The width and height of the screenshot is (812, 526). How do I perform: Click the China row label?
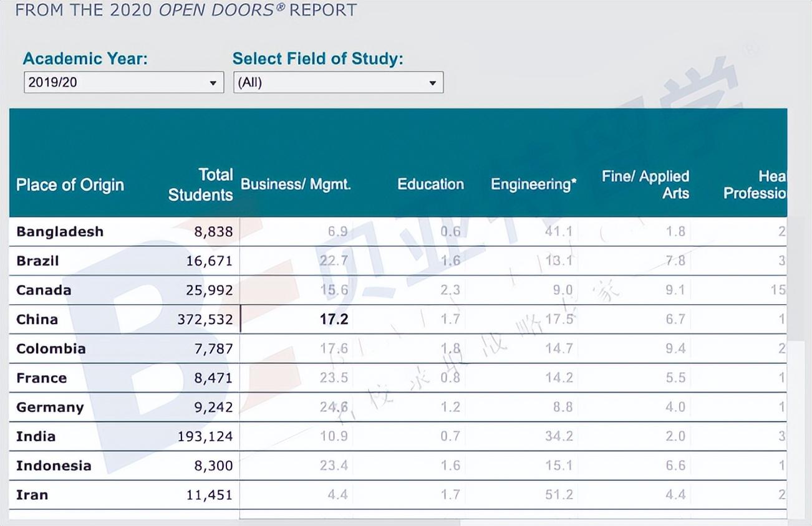tap(37, 319)
